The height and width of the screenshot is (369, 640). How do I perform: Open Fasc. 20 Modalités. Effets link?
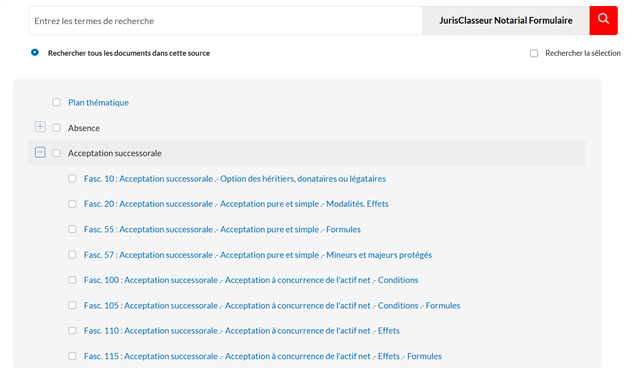point(236,204)
